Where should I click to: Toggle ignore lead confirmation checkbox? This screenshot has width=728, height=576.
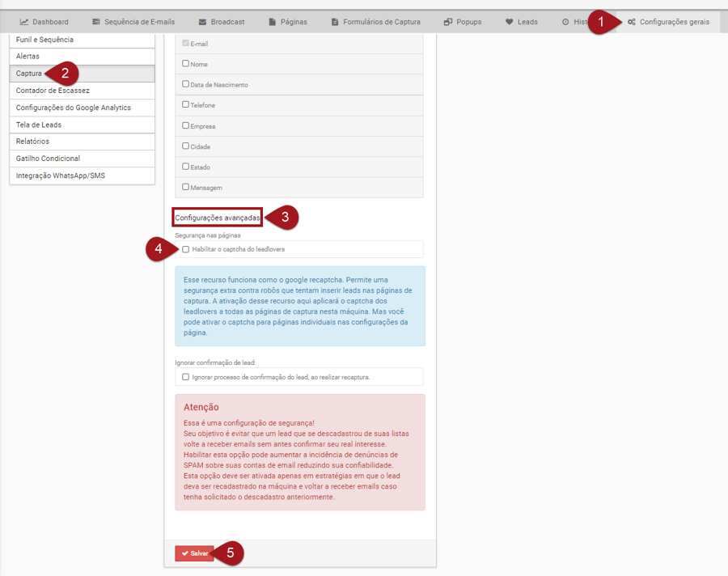coord(186,377)
